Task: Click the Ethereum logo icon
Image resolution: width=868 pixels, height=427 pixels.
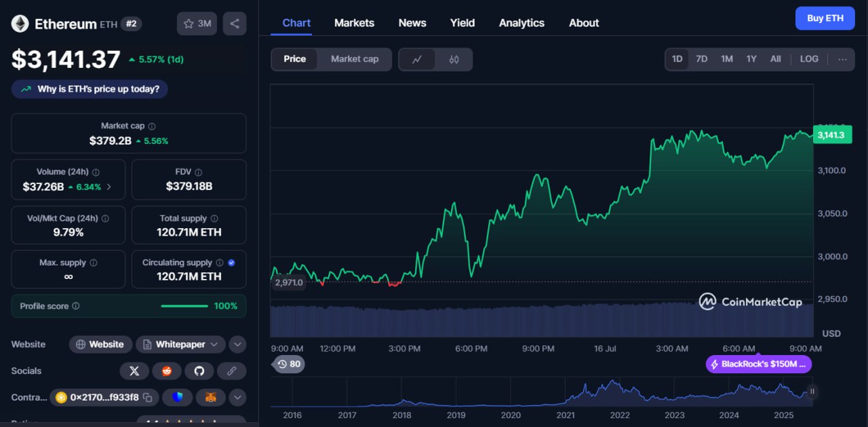Action: (x=20, y=24)
